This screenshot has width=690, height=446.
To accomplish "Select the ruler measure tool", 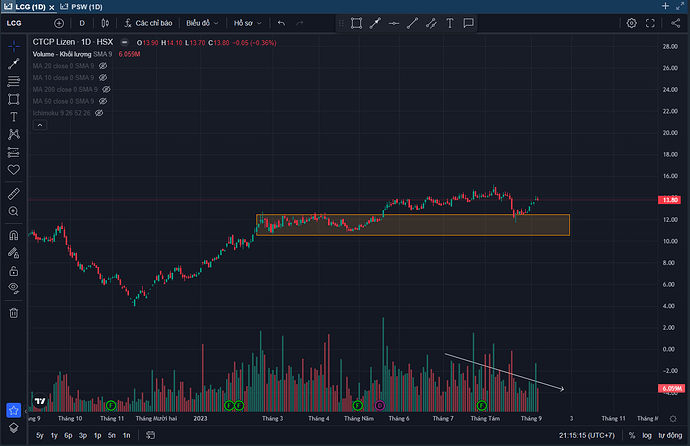I will tap(14, 194).
